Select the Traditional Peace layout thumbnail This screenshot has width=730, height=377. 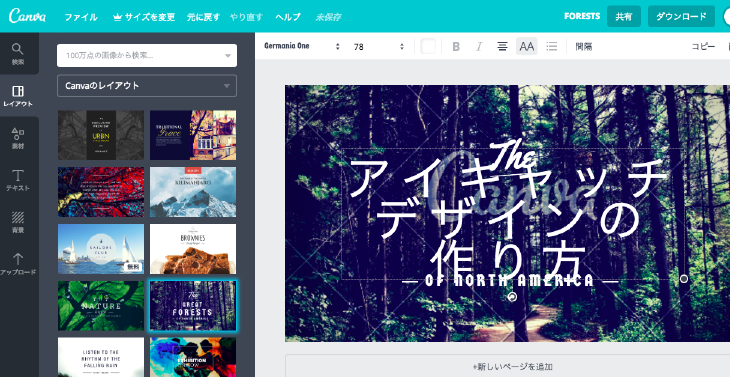(193, 135)
